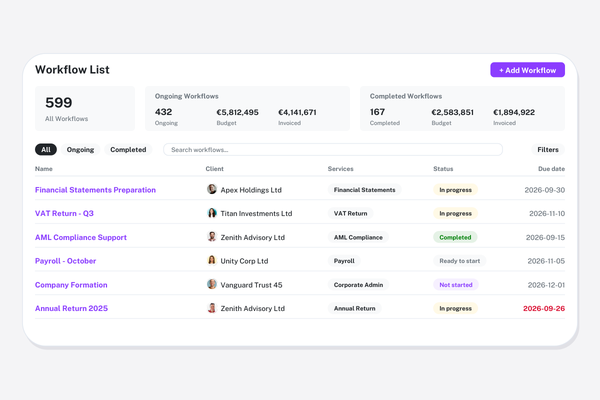The width and height of the screenshot is (600, 400).
Task: Click the Apex Holdings Ltd avatar
Action: (212, 189)
